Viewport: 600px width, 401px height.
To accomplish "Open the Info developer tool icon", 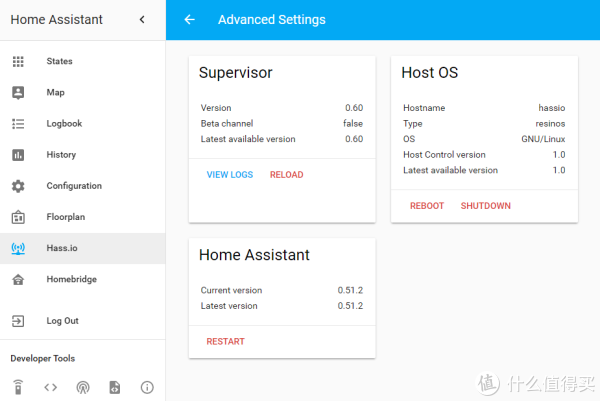I will pyautogui.click(x=147, y=387).
